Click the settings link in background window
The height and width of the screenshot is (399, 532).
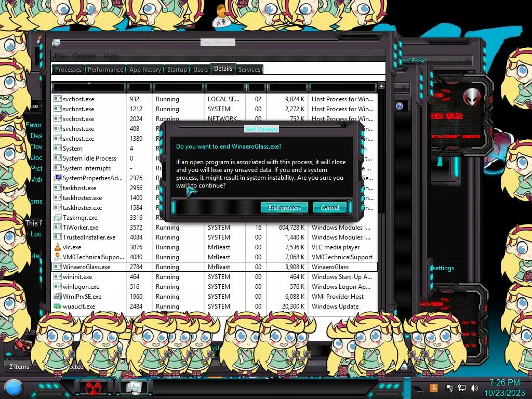(x=444, y=268)
